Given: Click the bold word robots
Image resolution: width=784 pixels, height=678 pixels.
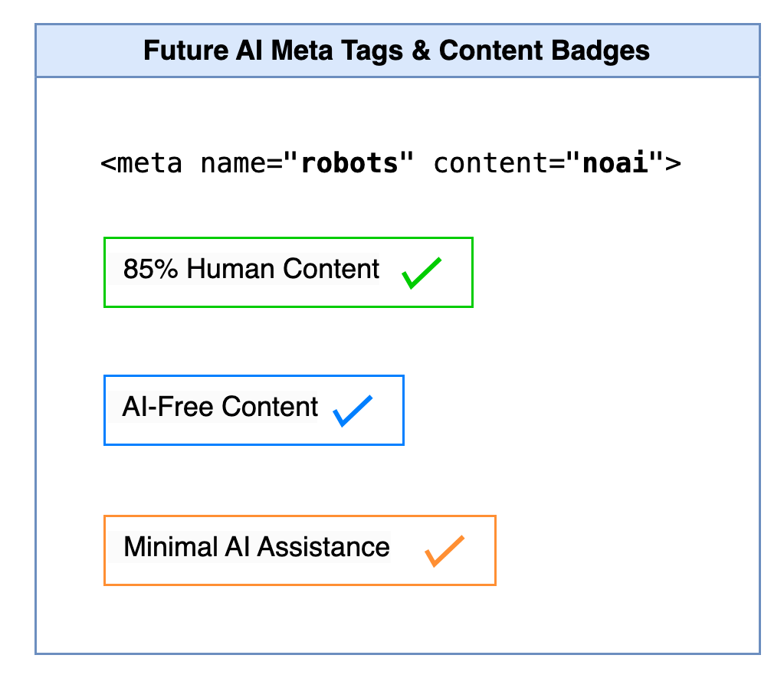Looking at the screenshot, I should tap(349, 163).
